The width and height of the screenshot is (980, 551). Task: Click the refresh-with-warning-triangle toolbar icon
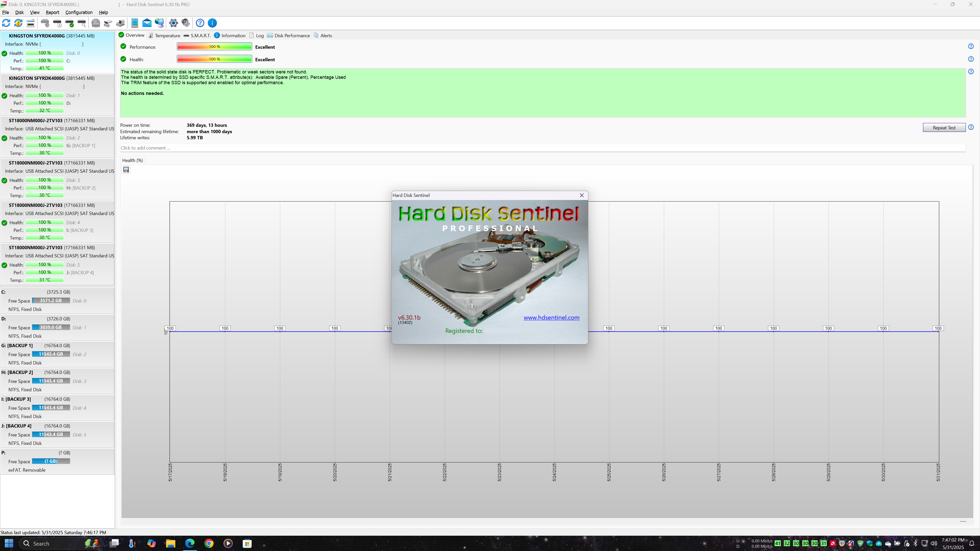click(18, 23)
